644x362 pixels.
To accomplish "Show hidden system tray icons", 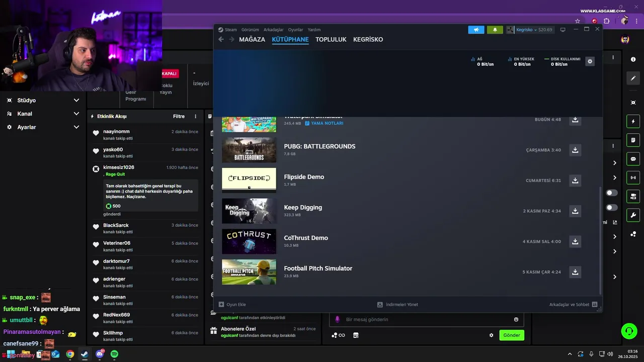I will tap(570, 354).
